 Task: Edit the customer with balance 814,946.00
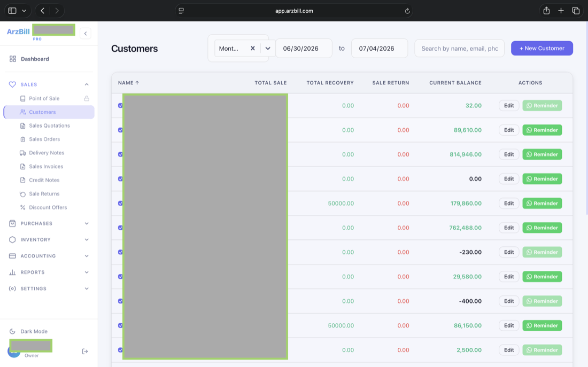(509, 154)
